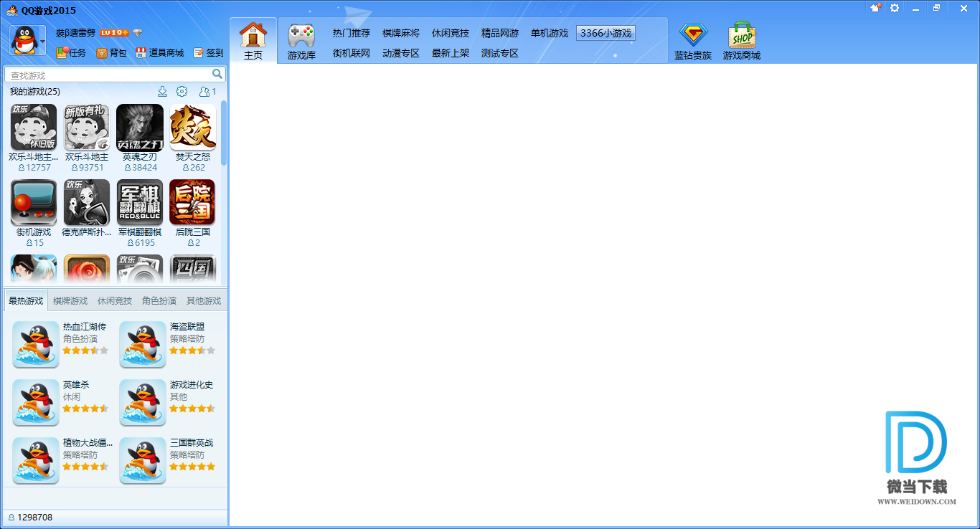Open 街机联网 category
Viewport: 980px width, 529px height.
(352, 53)
